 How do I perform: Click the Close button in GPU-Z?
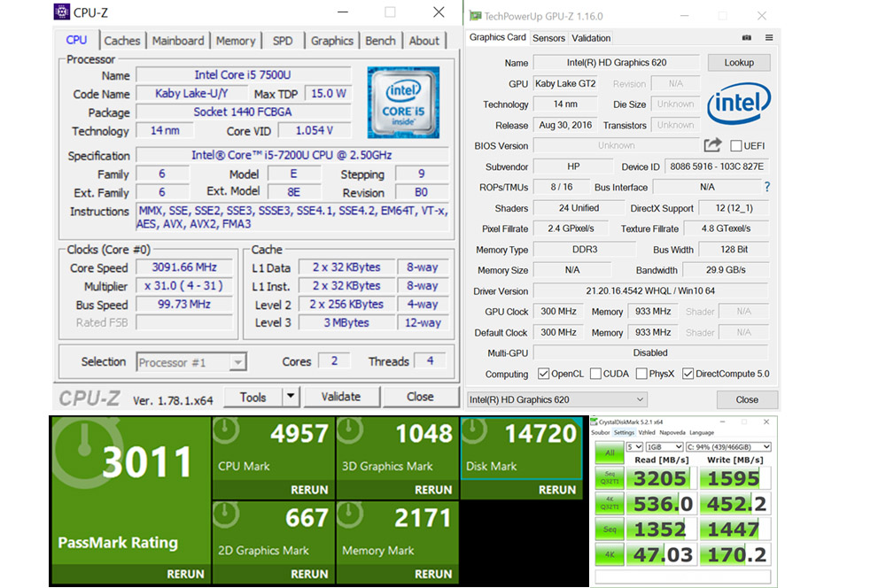(x=746, y=399)
